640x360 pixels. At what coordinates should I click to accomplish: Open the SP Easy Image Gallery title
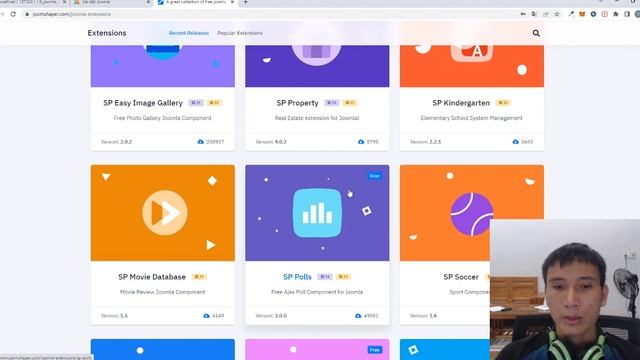[x=143, y=103]
